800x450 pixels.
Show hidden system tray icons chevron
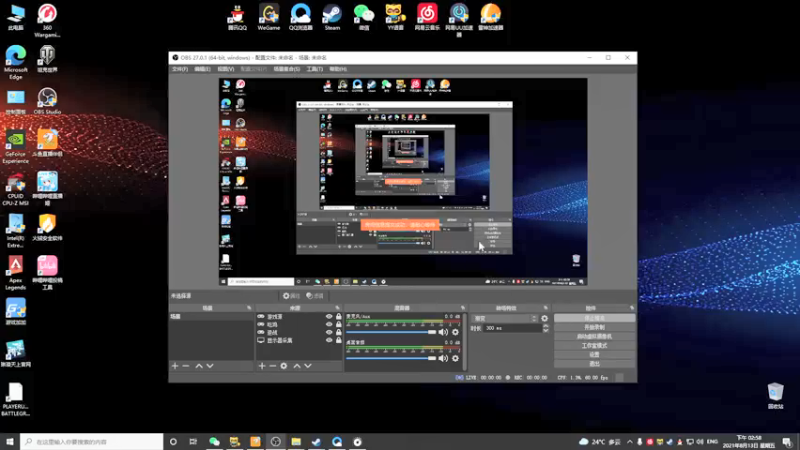(x=630, y=442)
